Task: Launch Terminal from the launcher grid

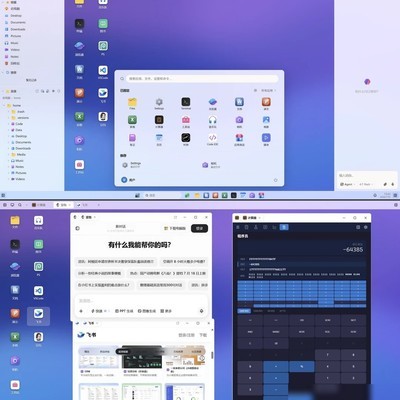Action: [186, 103]
